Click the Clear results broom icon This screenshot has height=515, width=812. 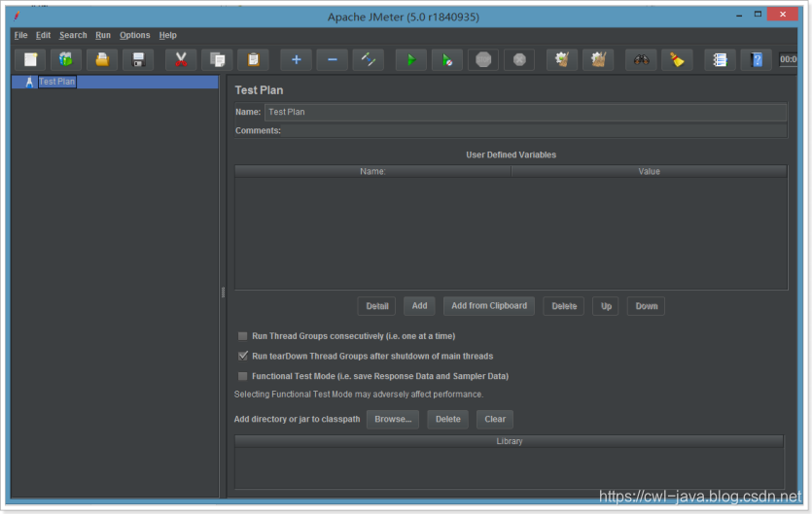(562, 59)
